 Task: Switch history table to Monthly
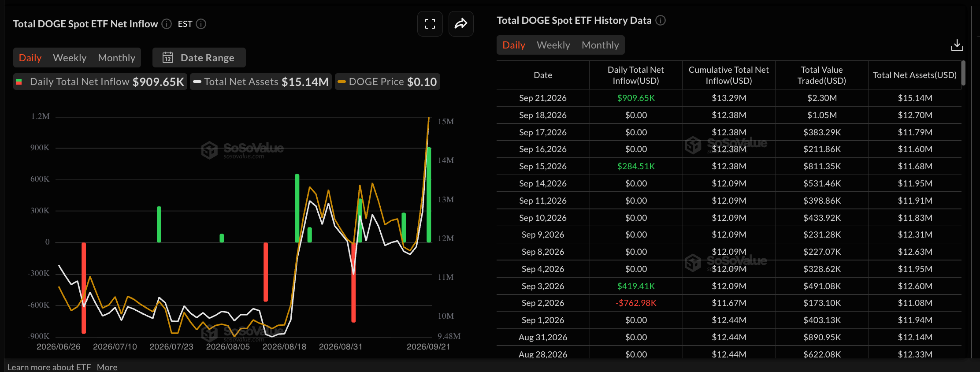coord(600,45)
